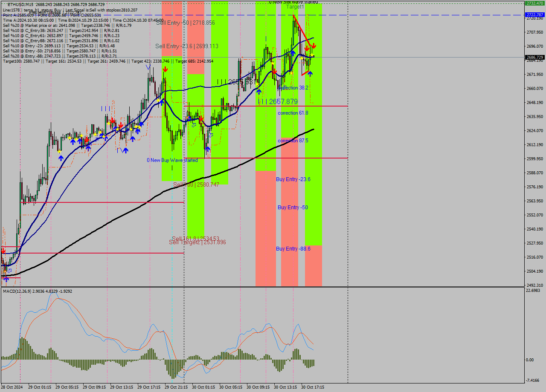Click the MACD(12,26,9) indicator label

(x=38, y=291)
